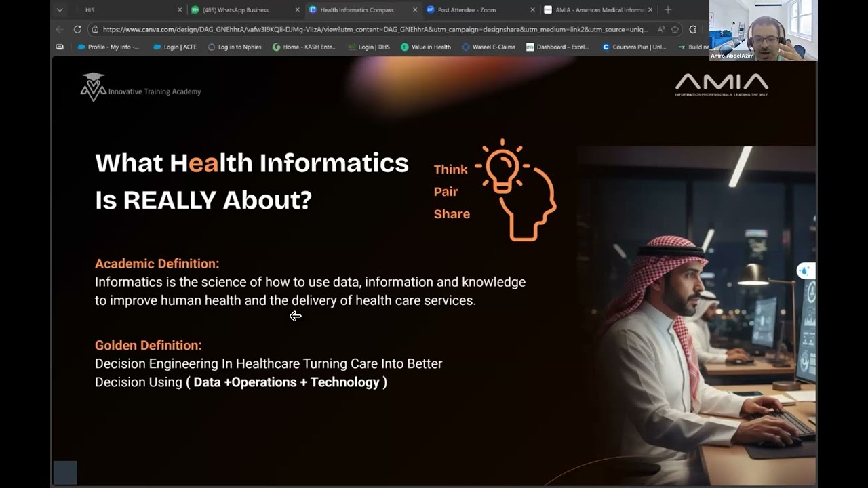The height and width of the screenshot is (488, 868).
Task: Click the blue droplet widget at right edge
Action: 805,271
